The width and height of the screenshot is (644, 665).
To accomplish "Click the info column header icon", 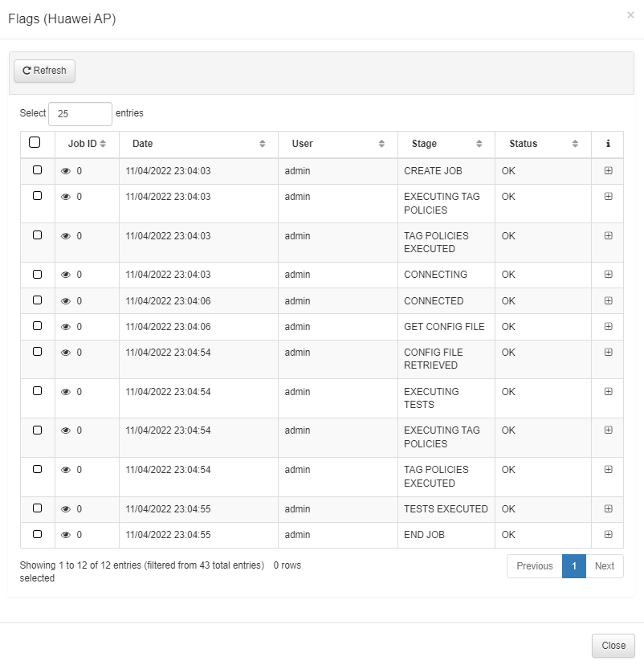I will coord(608,144).
